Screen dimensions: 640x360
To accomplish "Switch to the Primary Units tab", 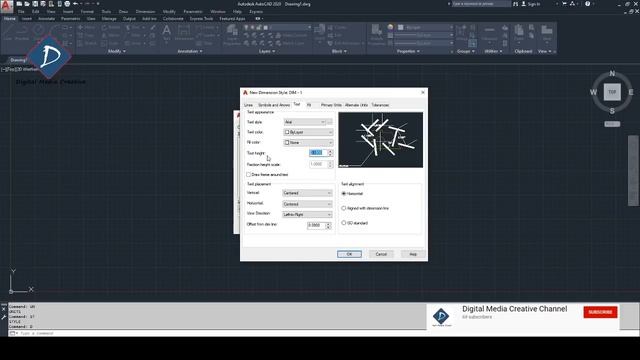I will (331, 105).
